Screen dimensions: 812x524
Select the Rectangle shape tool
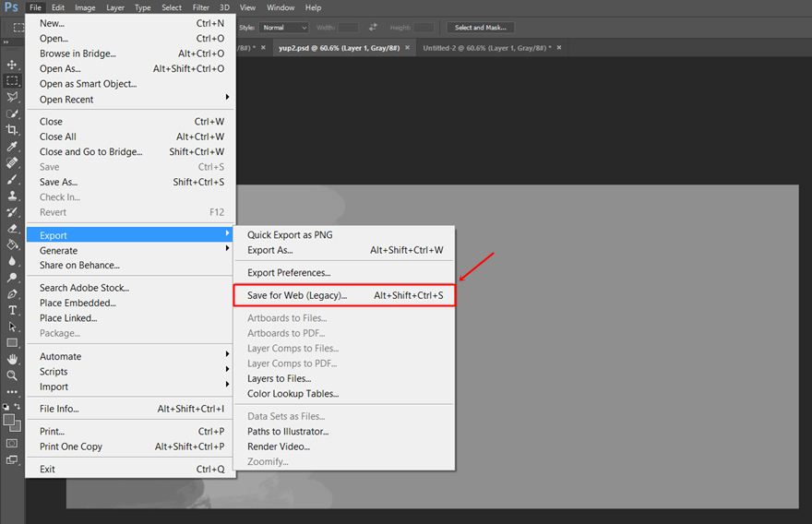[12, 343]
